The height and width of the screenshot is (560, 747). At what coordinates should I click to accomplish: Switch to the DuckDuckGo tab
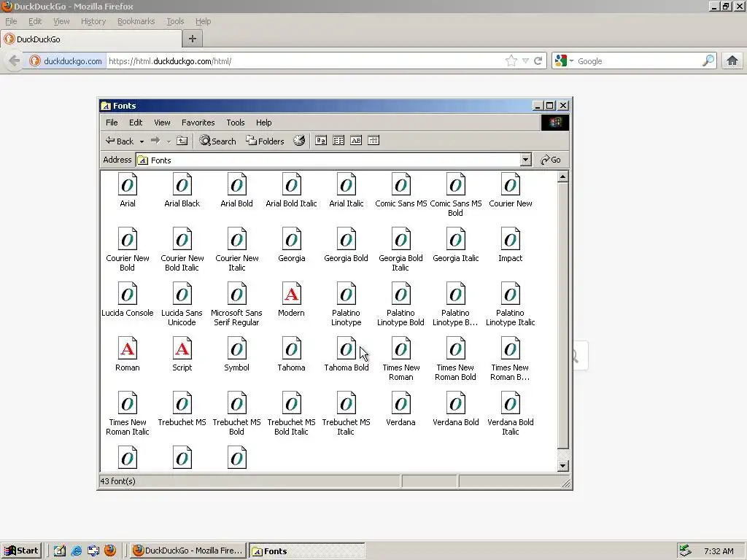click(91, 39)
